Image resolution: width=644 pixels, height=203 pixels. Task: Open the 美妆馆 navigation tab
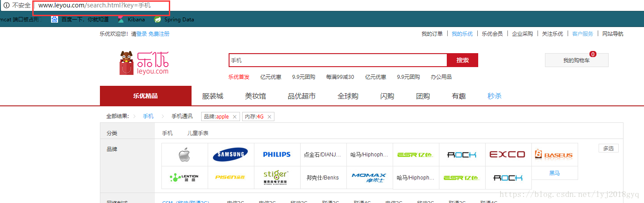tap(255, 96)
